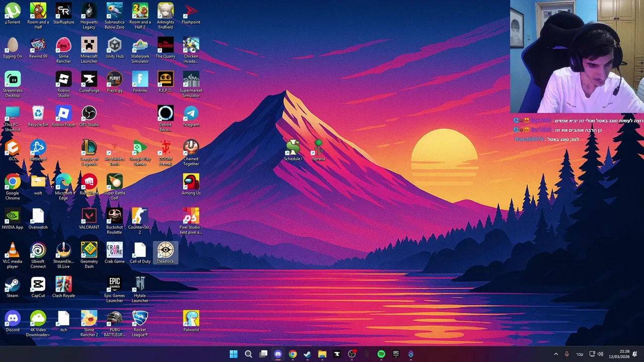Screen dimensions: 644x362
Task: Click the DOOM Eternal desktop shortcut
Action: click(x=166, y=153)
